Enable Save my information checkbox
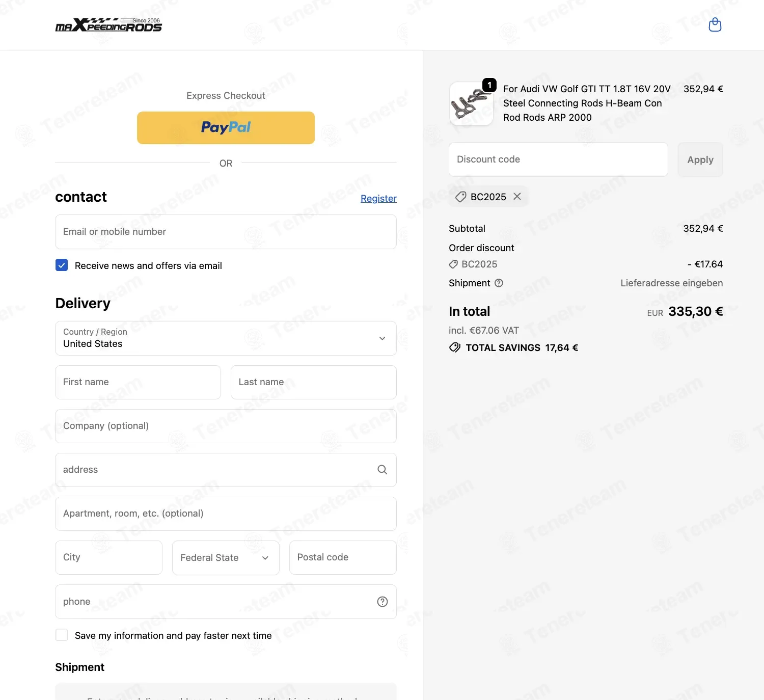The width and height of the screenshot is (764, 700). click(x=62, y=635)
